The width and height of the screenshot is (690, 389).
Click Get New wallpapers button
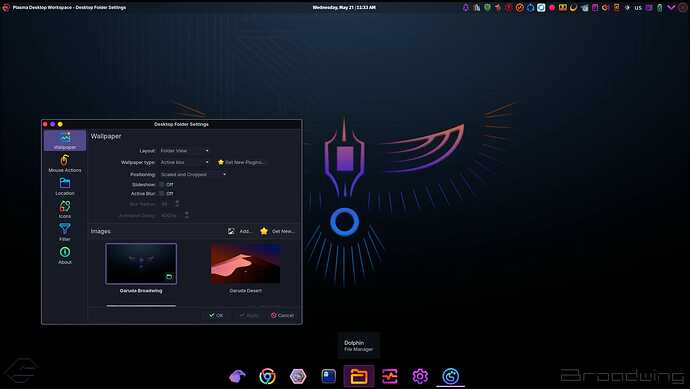pyautogui.click(x=278, y=231)
